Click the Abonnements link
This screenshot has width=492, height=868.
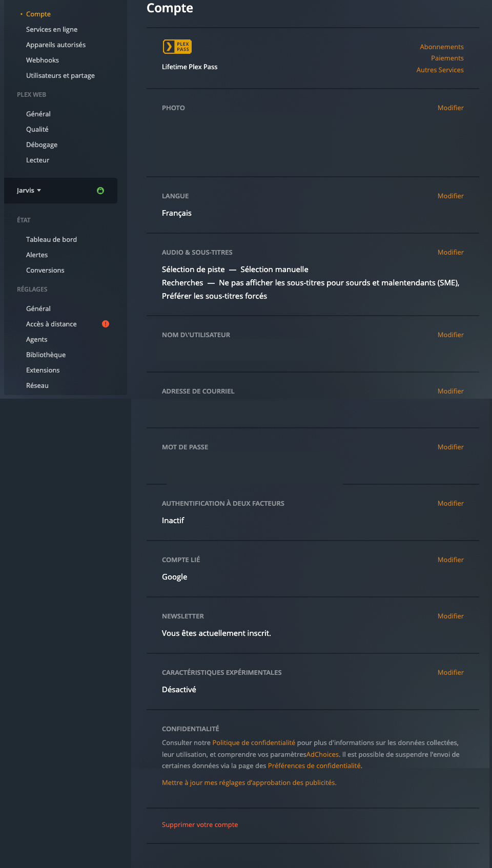(x=441, y=47)
